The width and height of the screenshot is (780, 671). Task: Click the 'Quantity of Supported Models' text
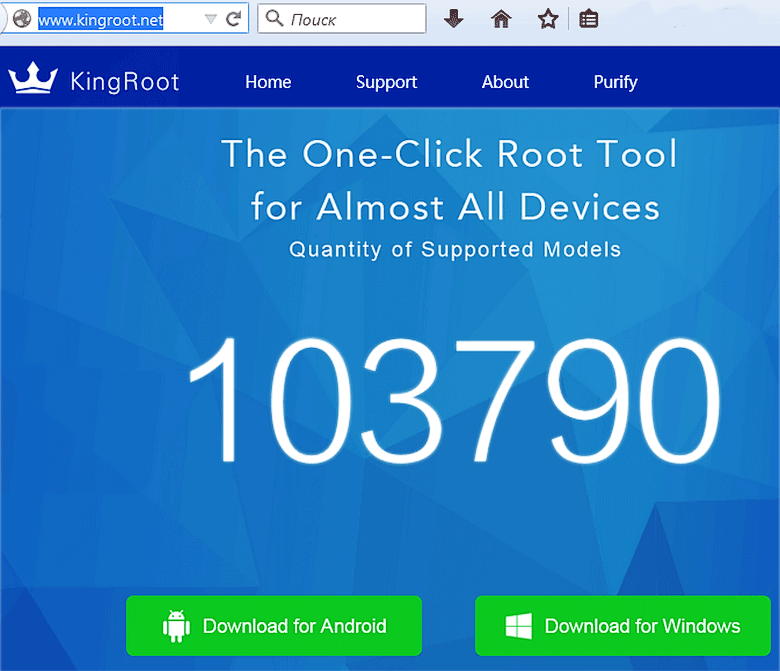tap(455, 249)
